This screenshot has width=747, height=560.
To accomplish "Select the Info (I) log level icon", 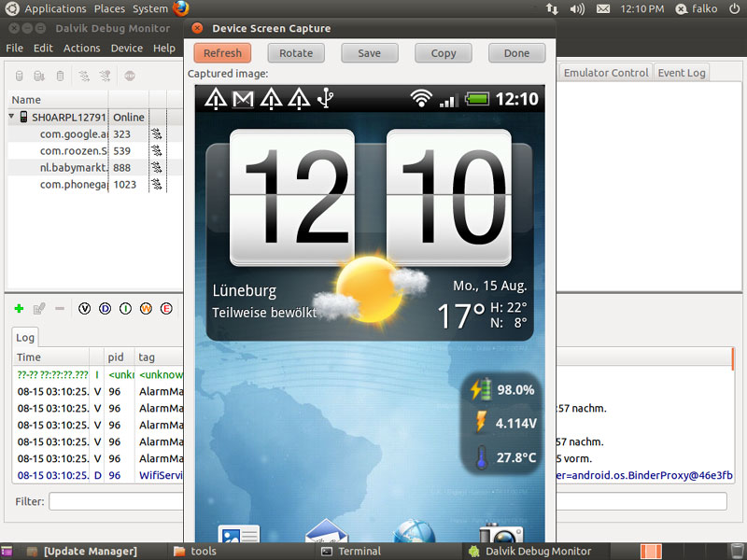I will click(126, 308).
